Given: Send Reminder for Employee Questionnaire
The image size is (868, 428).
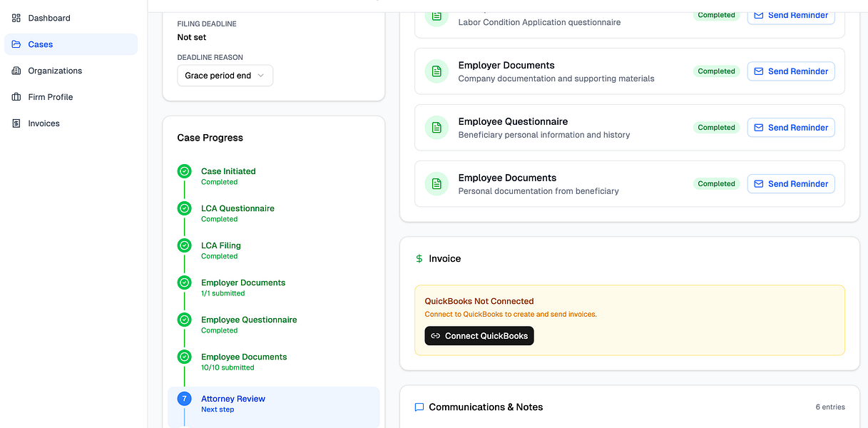Looking at the screenshot, I should (x=791, y=128).
